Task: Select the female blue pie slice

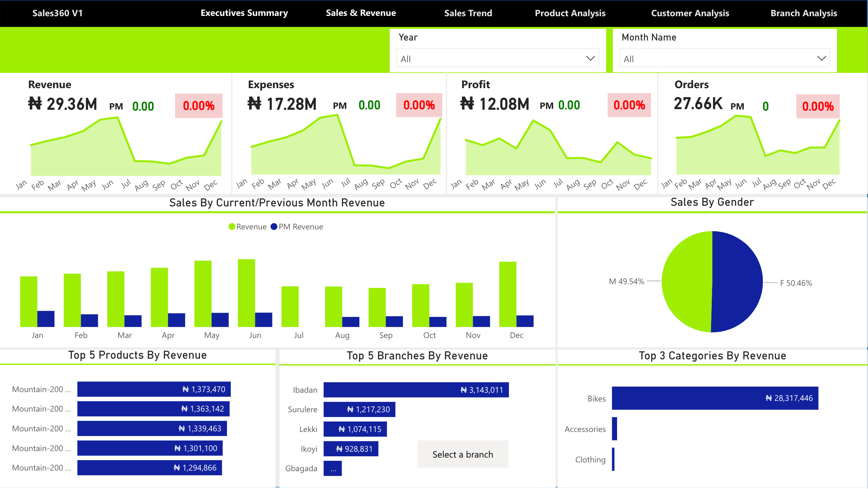Action: [738, 282]
